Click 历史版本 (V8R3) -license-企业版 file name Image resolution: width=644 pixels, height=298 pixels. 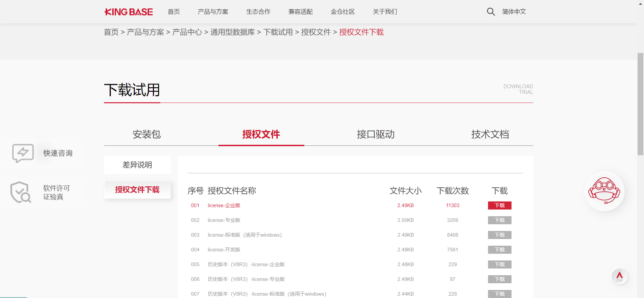pyautogui.click(x=246, y=264)
